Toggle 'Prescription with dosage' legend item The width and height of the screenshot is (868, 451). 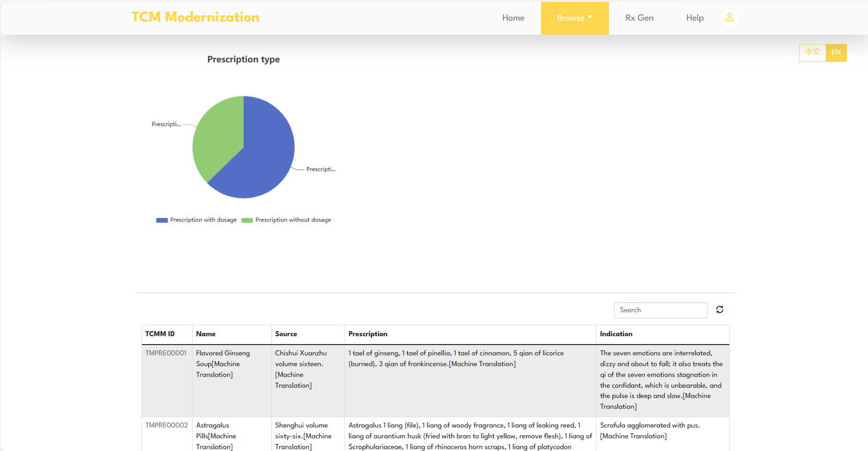click(x=197, y=220)
